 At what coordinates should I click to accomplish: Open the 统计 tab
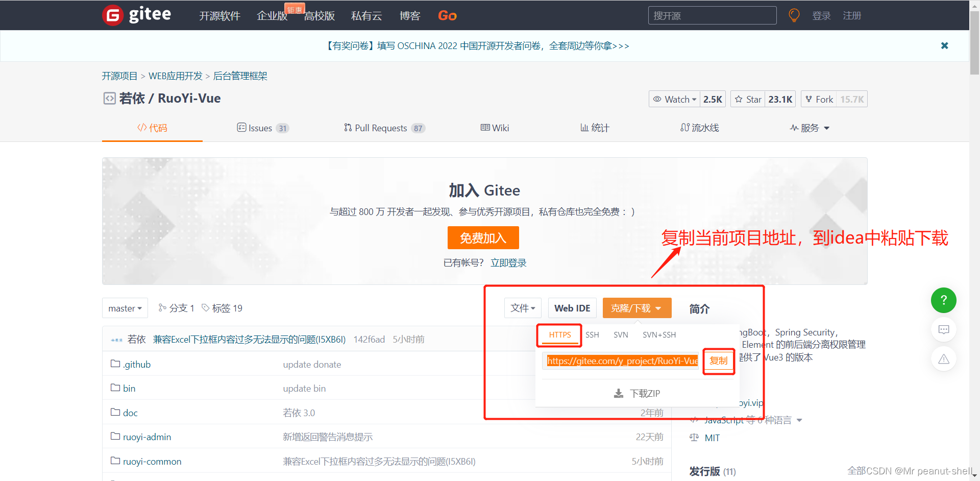click(x=595, y=128)
